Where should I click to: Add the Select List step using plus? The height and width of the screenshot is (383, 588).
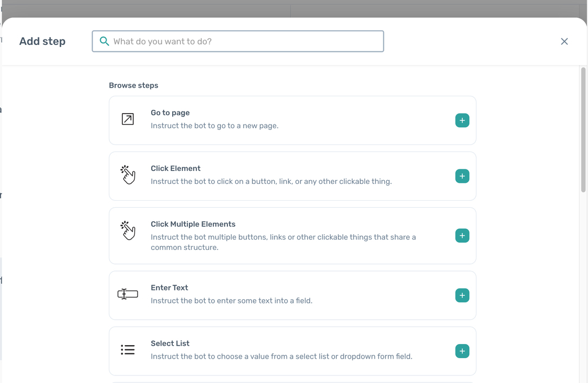(x=462, y=351)
